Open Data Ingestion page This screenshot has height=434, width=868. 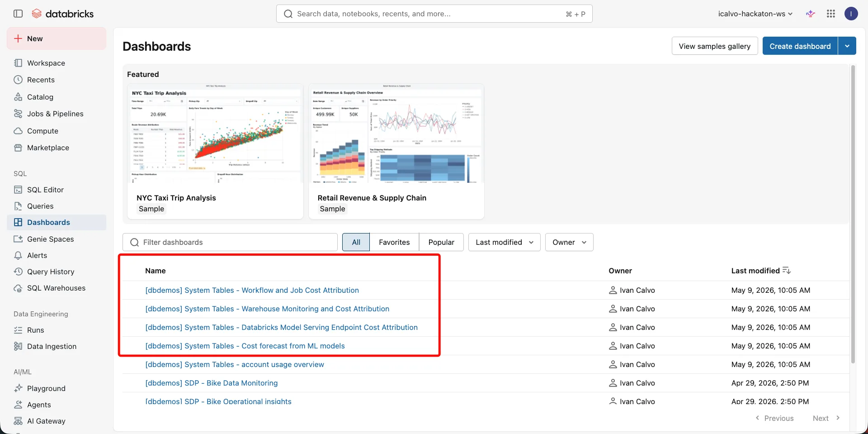pyautogui.click(x=57, y=346)
